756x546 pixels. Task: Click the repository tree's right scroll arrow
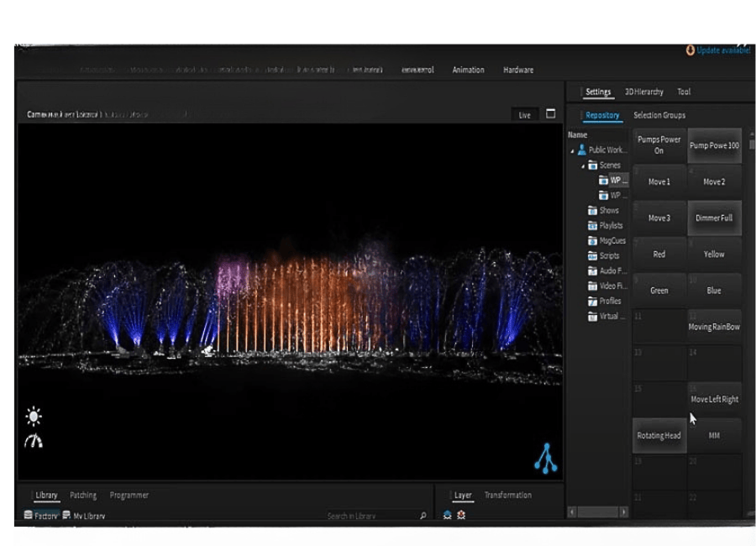pos(623,512)
